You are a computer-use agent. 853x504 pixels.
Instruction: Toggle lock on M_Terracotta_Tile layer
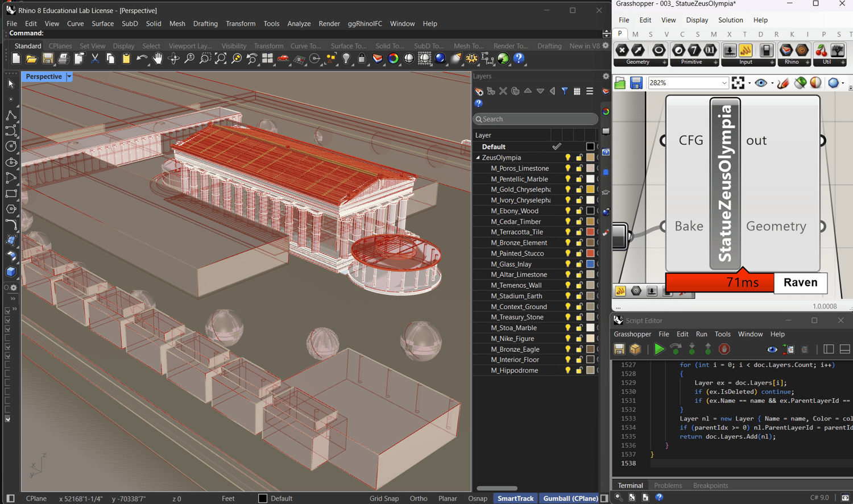tap(579, 232)
